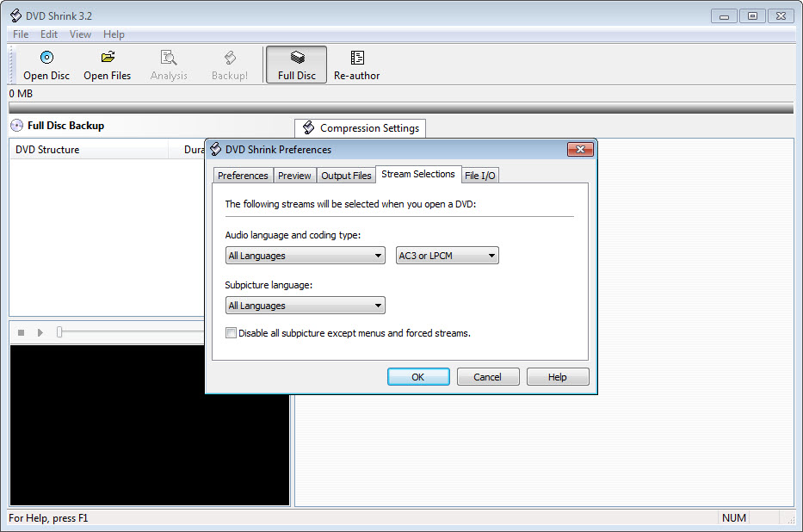Click the dialog Help button
The image size is (803, 532).
(x=558, y=377)
